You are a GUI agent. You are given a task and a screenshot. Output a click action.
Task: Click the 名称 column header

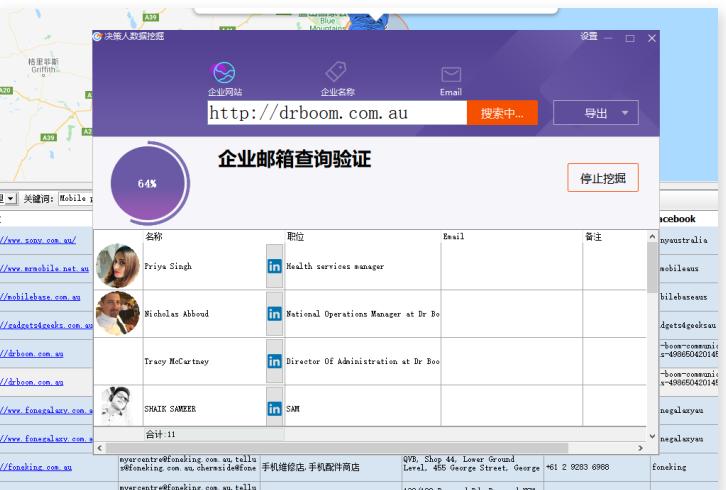tap(154, 236)
